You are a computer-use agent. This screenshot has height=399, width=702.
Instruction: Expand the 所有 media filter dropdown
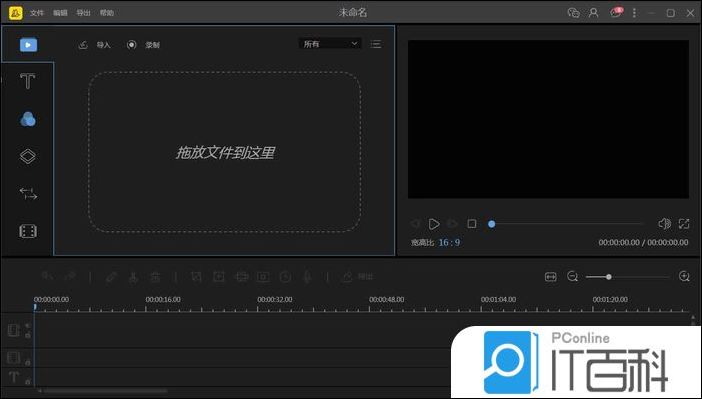coord(330,44)
